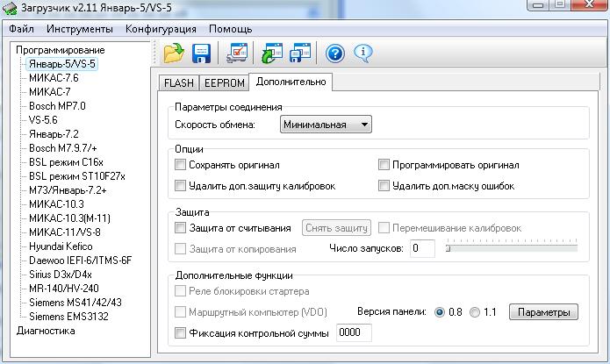Open the Файл menu
Screen dimensions: 610x364
click(x=21, y=29)
